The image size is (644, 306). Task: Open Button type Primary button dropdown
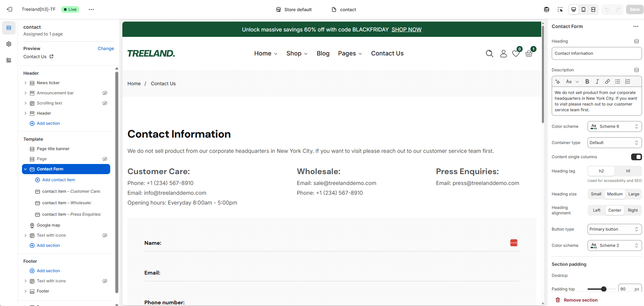coord(615,229)
